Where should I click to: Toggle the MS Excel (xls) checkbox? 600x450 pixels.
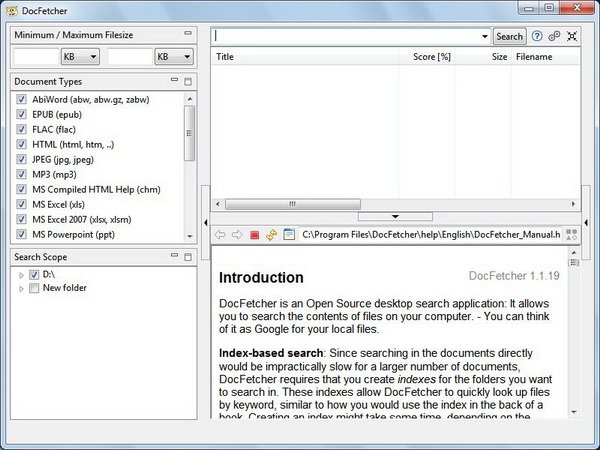tap(21, 204)
